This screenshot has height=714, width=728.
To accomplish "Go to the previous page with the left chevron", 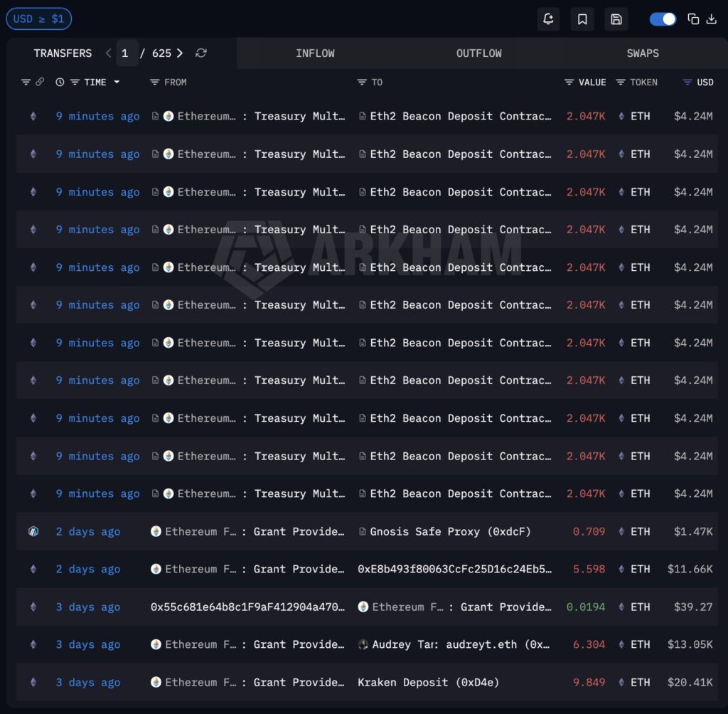I will (107, 53).
